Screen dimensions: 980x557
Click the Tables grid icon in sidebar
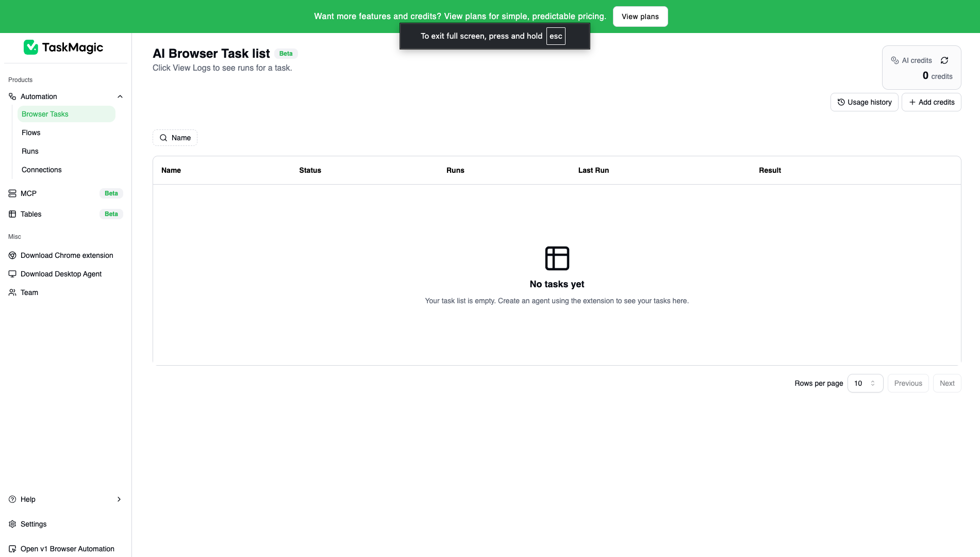coord(12,214)
